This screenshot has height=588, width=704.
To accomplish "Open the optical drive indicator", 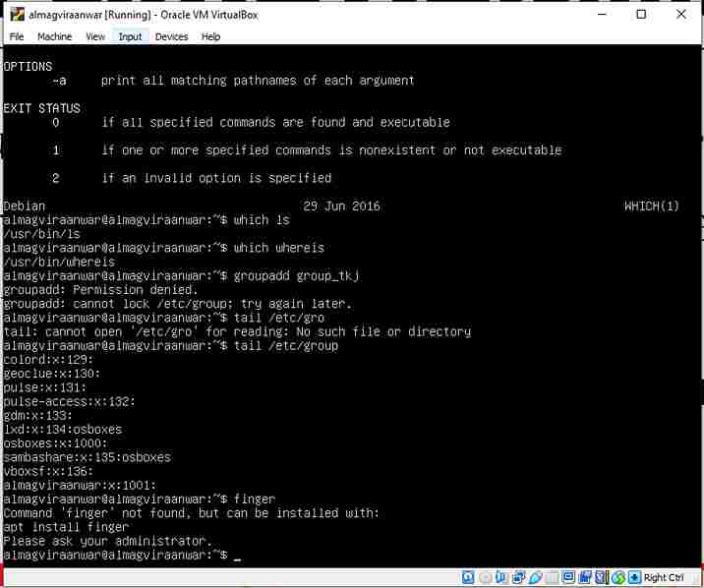I will click(x=486, y=577).
